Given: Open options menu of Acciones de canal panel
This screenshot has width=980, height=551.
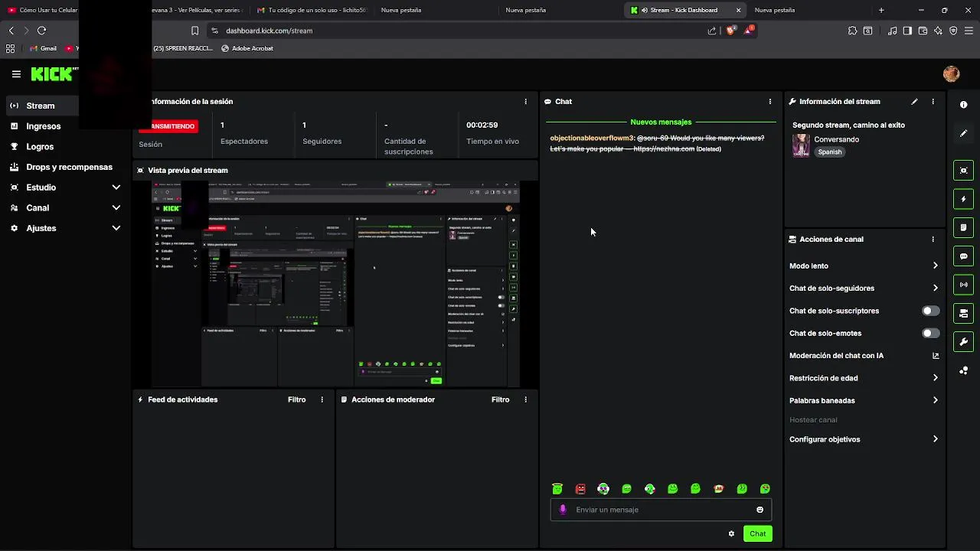Looking at the screenshot, I should [933, 239].
